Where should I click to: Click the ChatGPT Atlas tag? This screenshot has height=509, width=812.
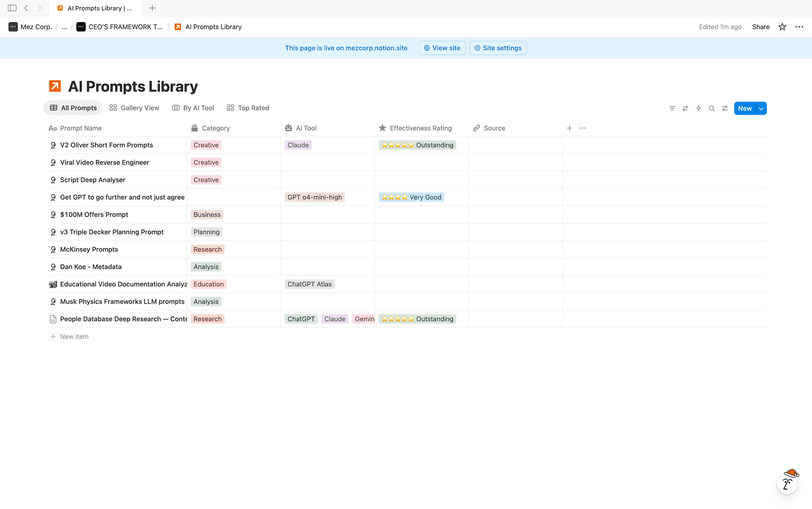(x=310, y=284)
